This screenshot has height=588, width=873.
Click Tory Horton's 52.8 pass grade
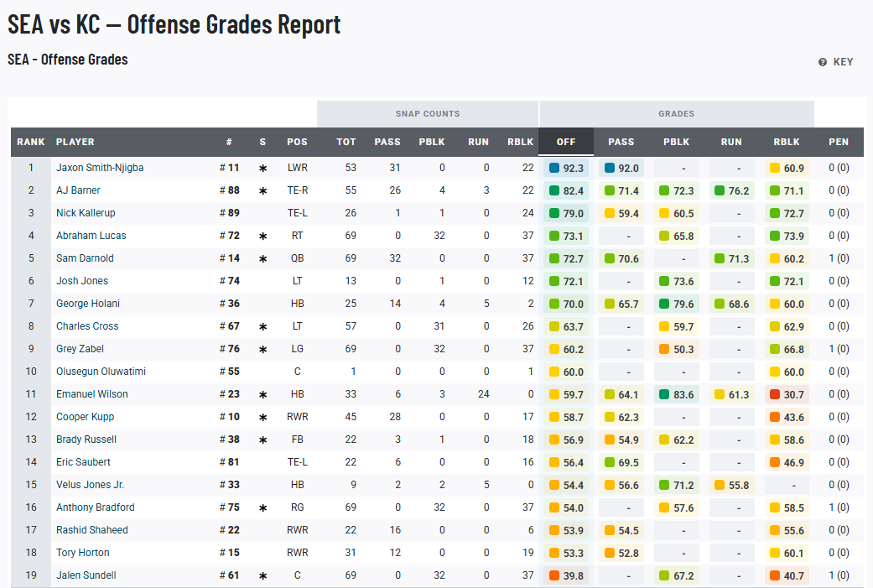point(622,553)
